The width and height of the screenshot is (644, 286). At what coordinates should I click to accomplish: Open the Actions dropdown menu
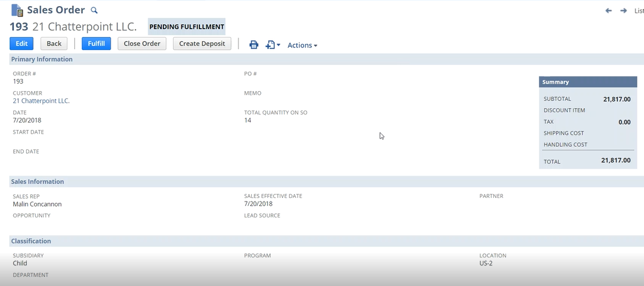302,46
